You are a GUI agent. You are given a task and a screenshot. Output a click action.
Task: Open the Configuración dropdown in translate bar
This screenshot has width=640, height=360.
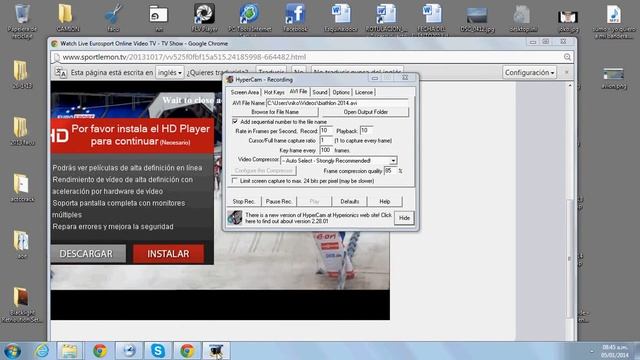529,72
